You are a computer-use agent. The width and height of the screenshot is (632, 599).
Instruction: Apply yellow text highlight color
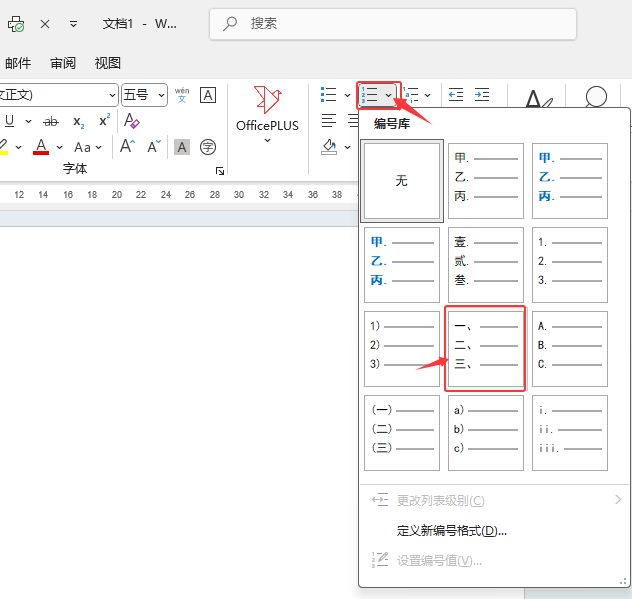point(3,147)
